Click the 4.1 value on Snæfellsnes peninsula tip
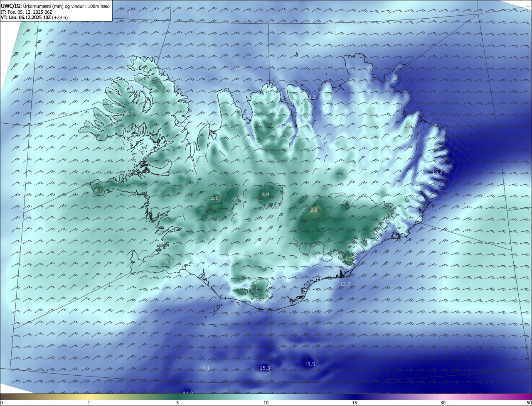The width and height of the screenshot is (532, 406). (x=99, y=191)
